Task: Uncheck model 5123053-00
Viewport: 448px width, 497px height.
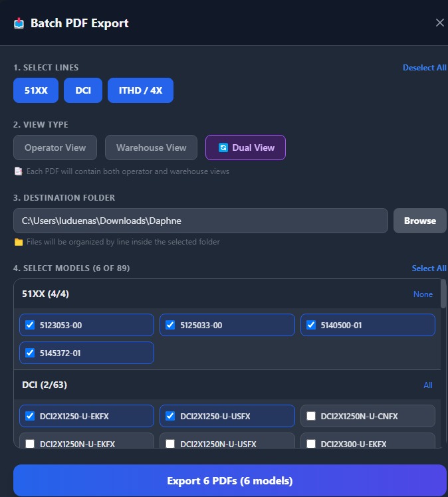Action: pos(30,325)
